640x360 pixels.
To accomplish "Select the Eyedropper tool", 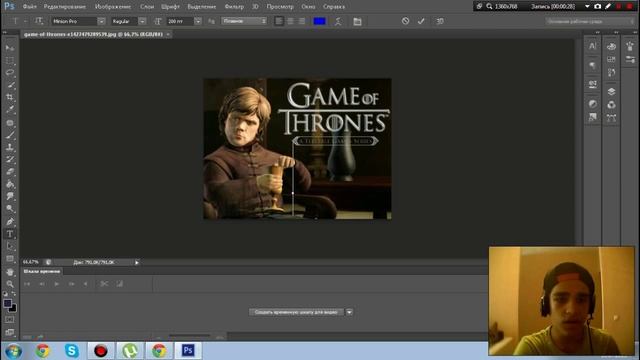I will tap(10, 109).
